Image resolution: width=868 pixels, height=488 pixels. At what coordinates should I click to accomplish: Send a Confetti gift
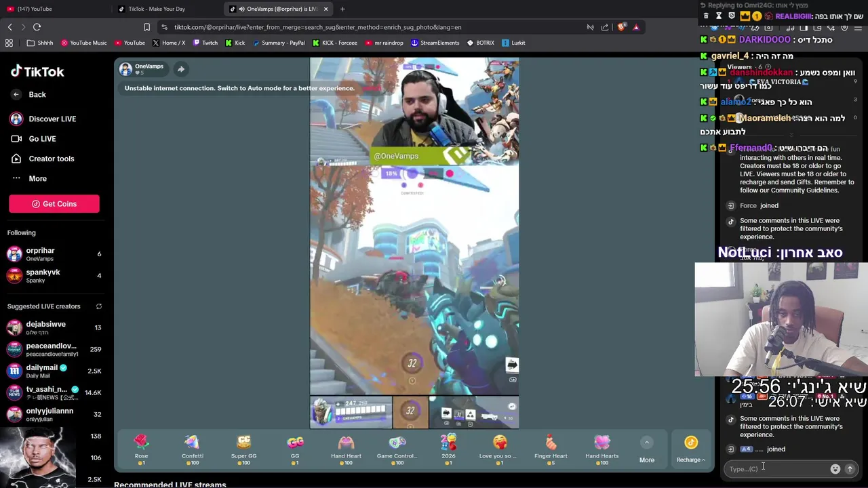coord(193,449)
